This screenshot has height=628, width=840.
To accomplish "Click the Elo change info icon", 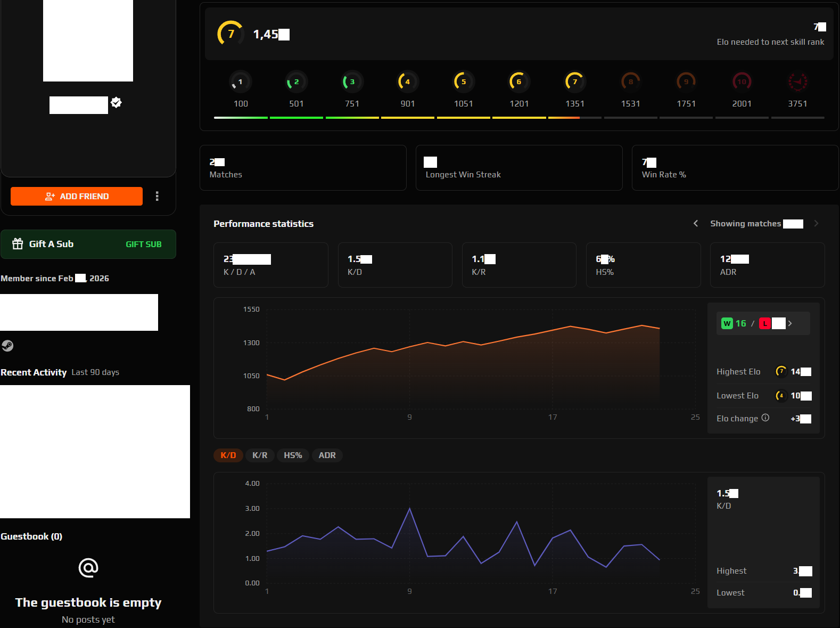I will (765, 418).
